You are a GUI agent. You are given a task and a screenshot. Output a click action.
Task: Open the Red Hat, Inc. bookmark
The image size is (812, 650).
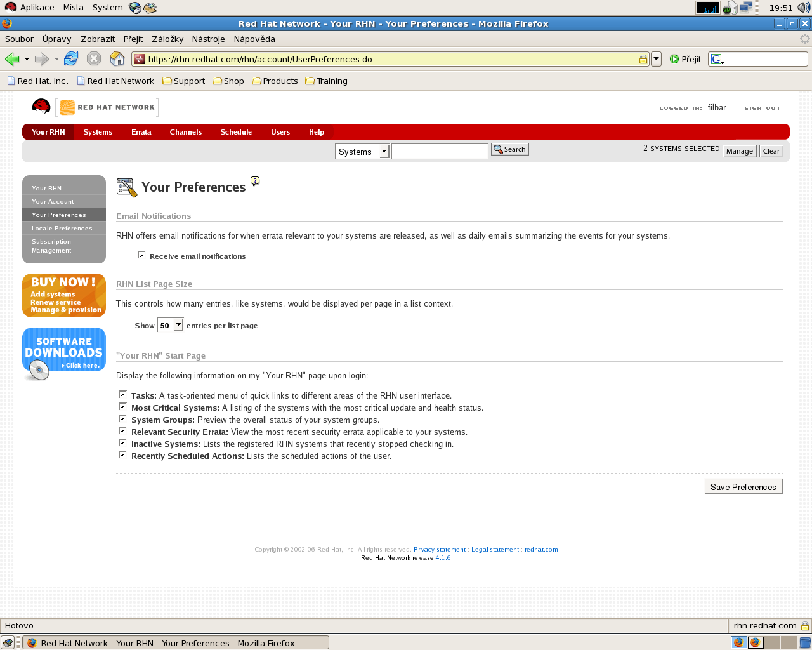[x=37, y=81]
